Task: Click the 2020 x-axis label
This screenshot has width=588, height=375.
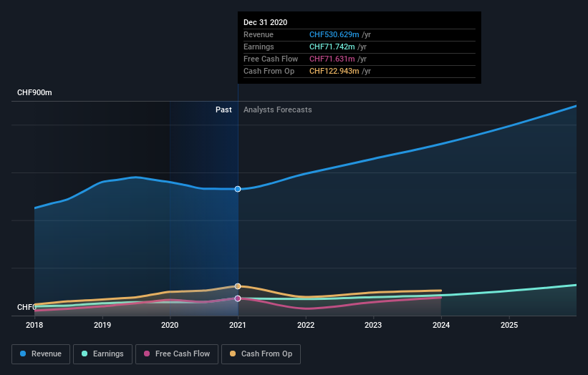Action: (x=170, y=325)
